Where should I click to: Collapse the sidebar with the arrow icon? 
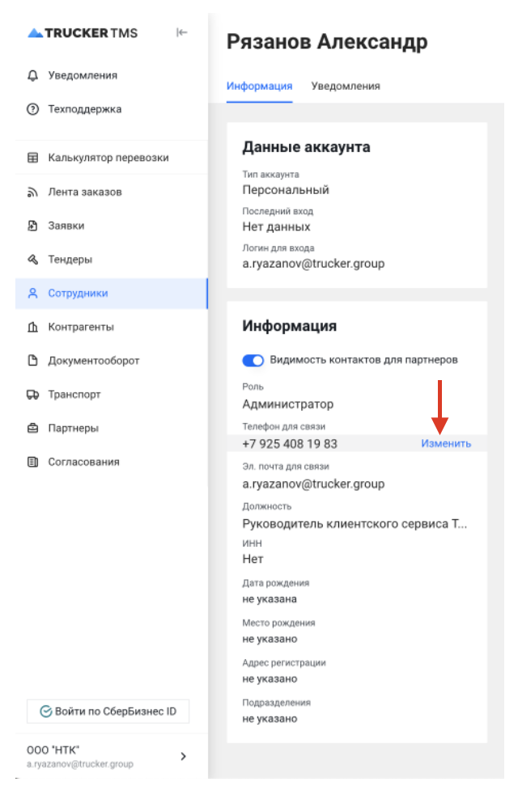click(x=182, y=32)
